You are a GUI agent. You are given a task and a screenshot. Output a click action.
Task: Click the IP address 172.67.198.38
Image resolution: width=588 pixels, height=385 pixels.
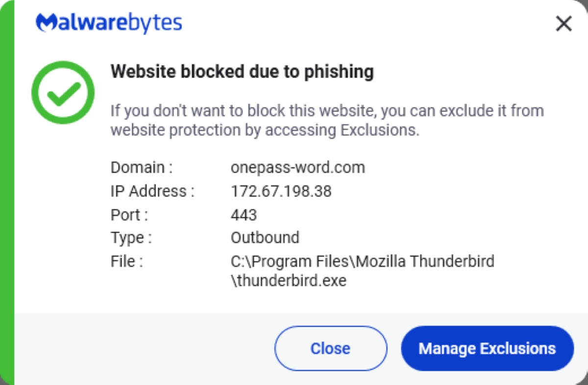(281, 191)
